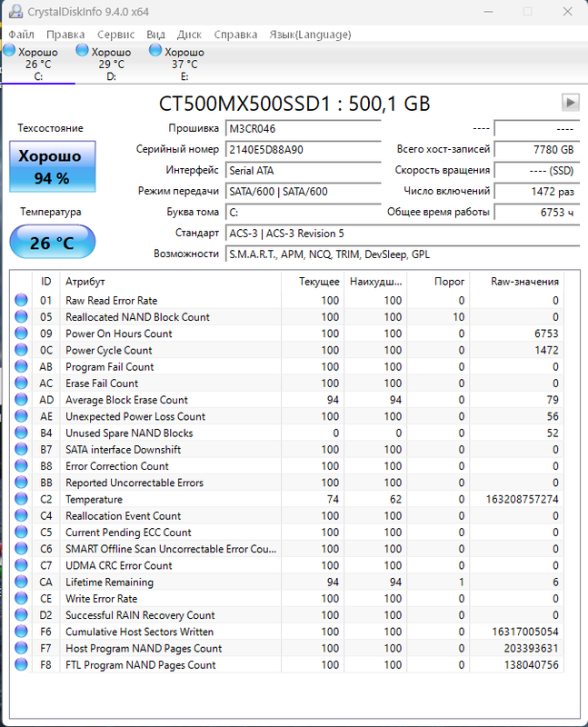The height and width of the screenshot is (727, 588).
Task: Click the Буква тома field C:
Action: (303, 213)
